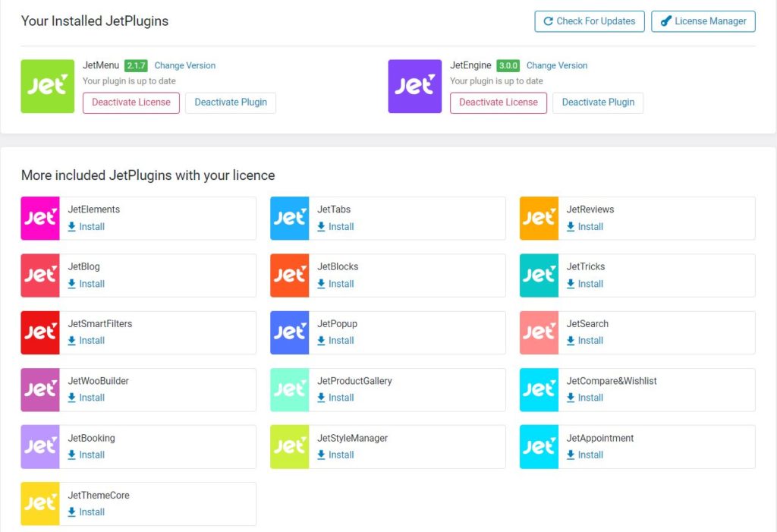Click the mint JetProductGallery logo

(x=289, y=390)
